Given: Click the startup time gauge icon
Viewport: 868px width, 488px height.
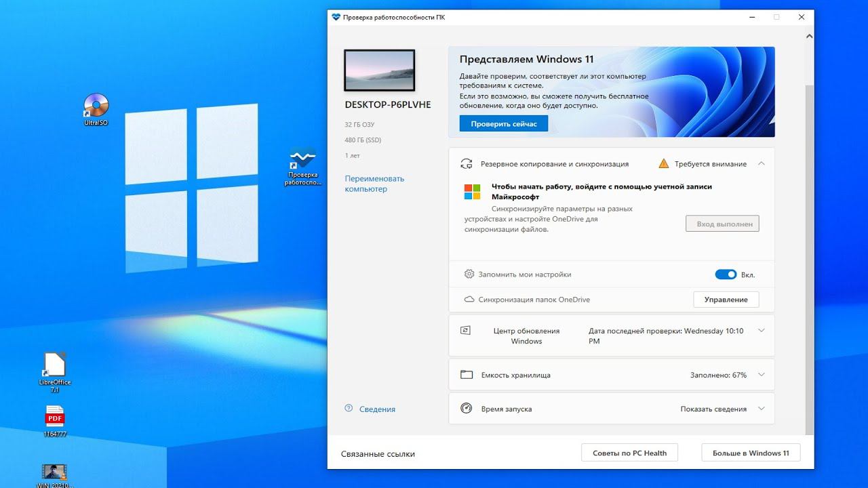Looking at the screenshot, I should (x=466, y=409).
